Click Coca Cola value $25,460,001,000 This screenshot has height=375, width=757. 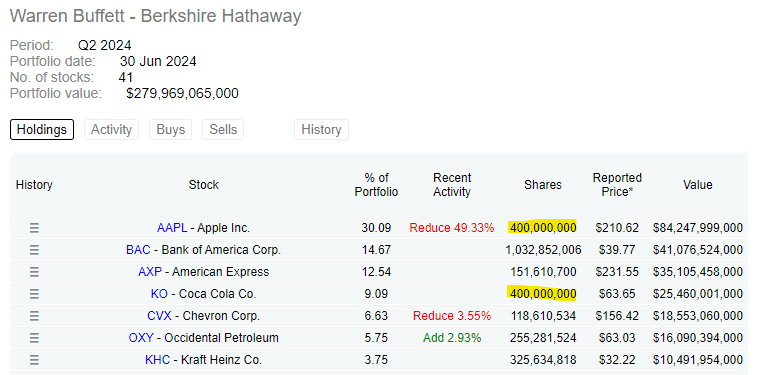pos(698,294)
